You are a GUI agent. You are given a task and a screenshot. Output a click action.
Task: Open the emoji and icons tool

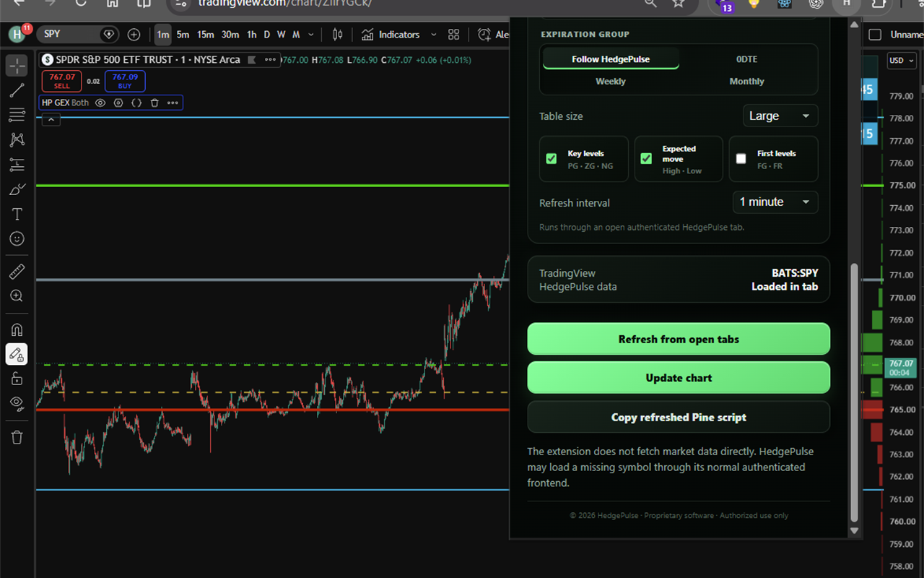[17, 238]
